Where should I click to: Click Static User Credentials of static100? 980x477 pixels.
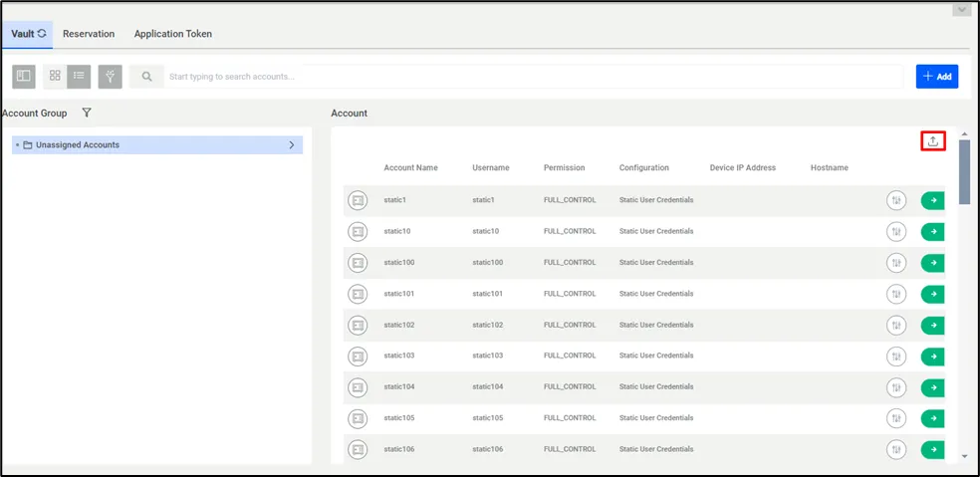[x=656, y=263]
